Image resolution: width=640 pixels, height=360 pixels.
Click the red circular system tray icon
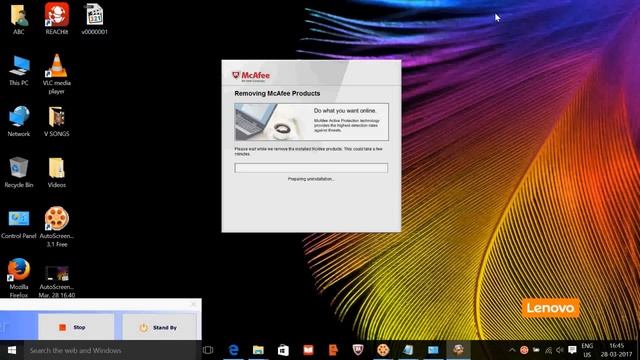click(524, 350)
